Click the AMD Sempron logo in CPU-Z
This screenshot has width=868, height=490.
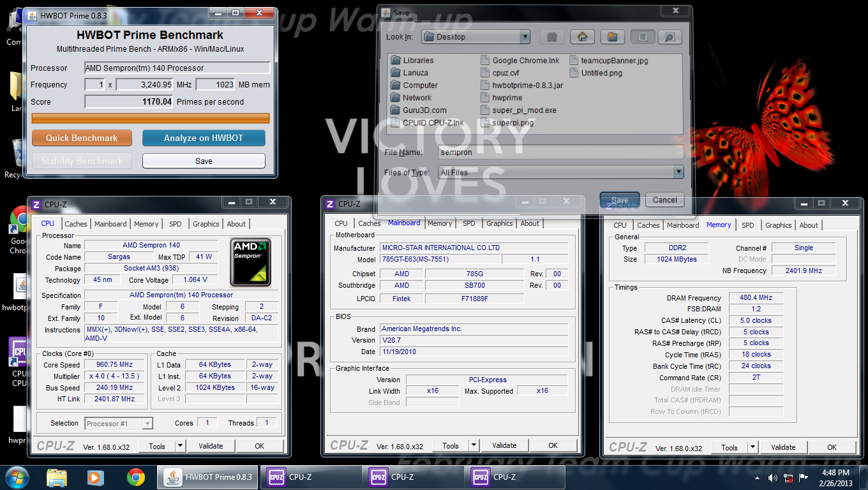251,262
